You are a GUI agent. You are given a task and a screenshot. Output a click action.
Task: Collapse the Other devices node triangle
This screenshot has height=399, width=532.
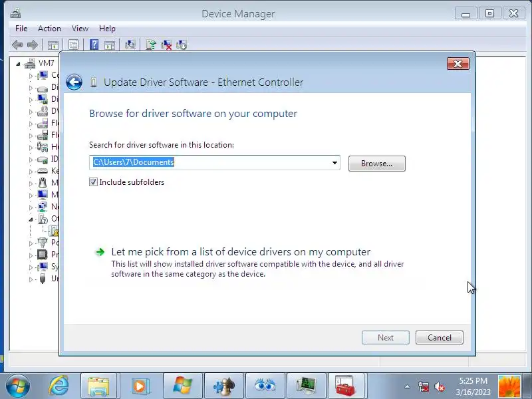click(x=31, y=219)
